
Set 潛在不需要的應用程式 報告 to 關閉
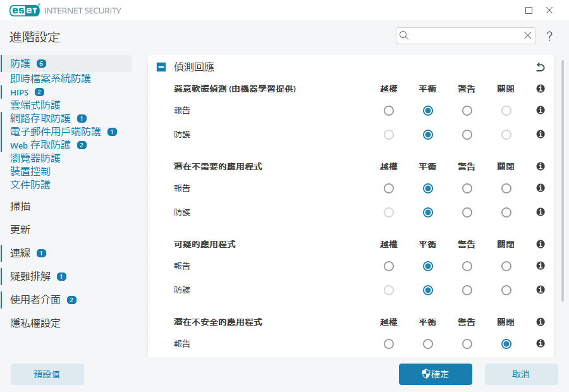coord(506,188)
